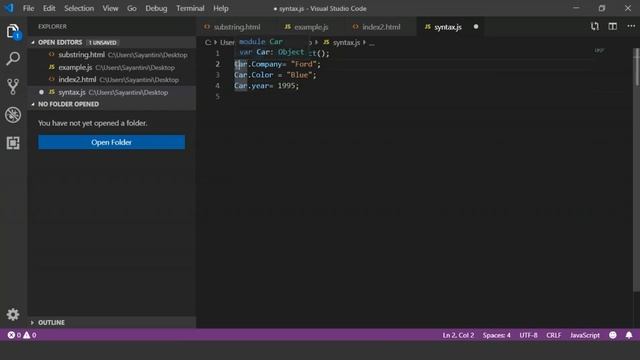
Task: Open the editor More Actions ellipsis
Action: pos(631,27)
